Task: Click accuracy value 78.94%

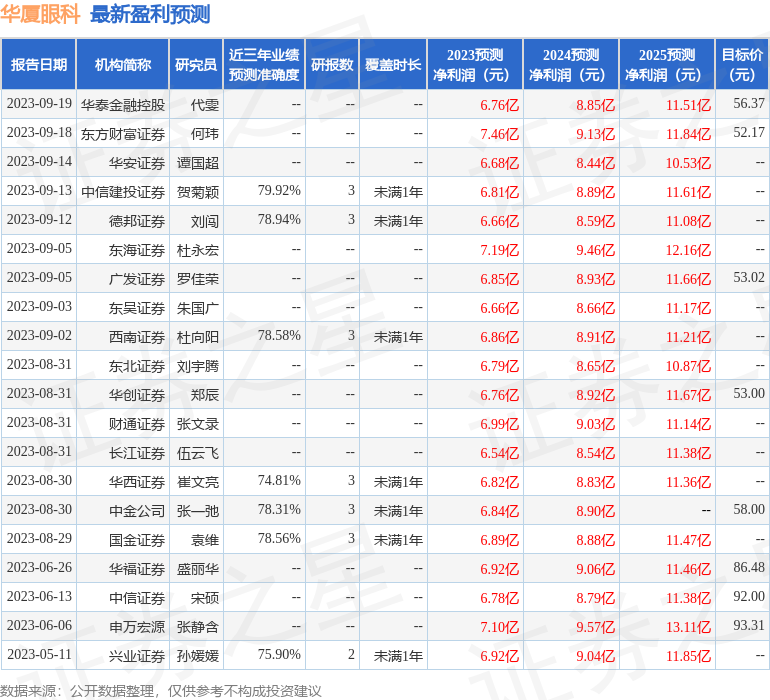Action: coord(279,220)
